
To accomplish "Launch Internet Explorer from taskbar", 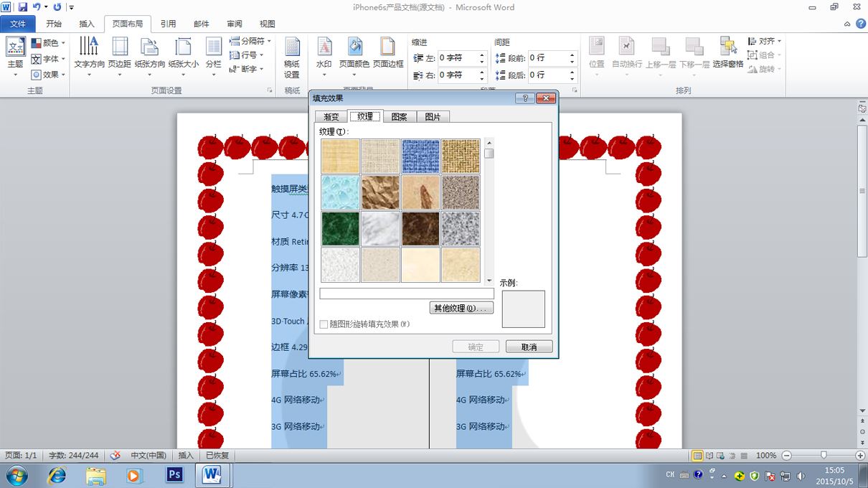I will pos(57,475).
